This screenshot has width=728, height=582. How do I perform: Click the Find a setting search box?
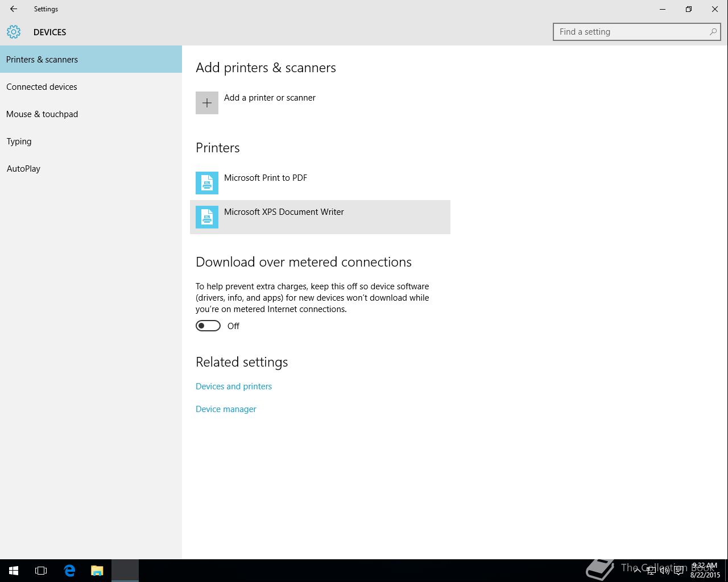pos(637,32)
